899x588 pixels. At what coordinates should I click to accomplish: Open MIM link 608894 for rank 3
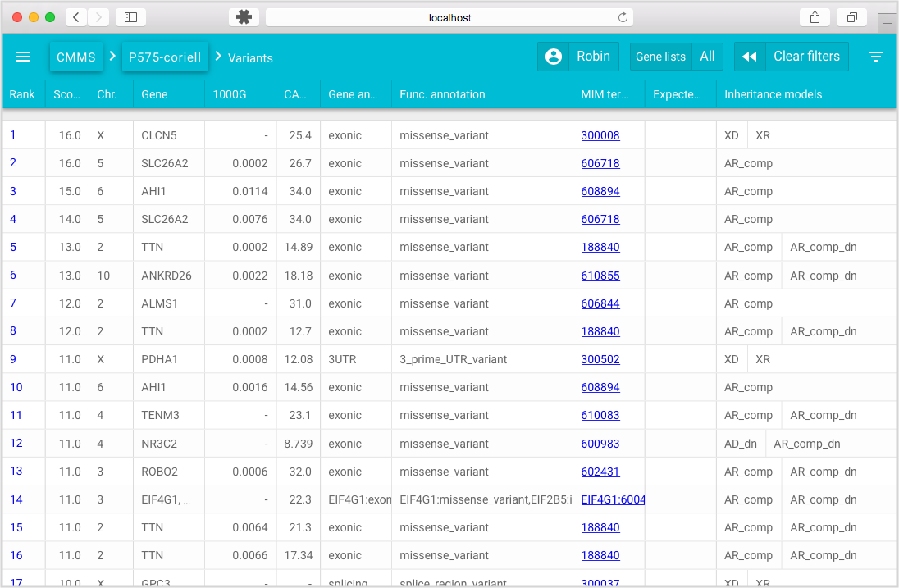[x=600, y=191]
